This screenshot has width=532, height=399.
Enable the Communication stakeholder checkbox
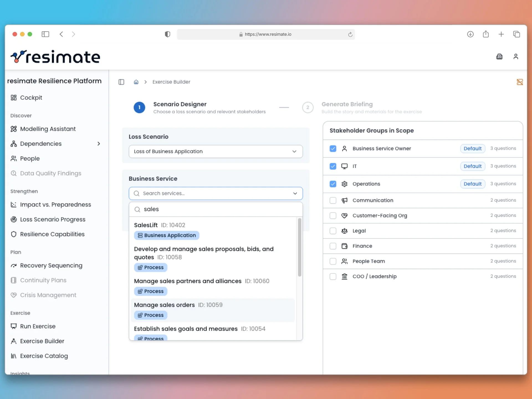tap(333, 200)
